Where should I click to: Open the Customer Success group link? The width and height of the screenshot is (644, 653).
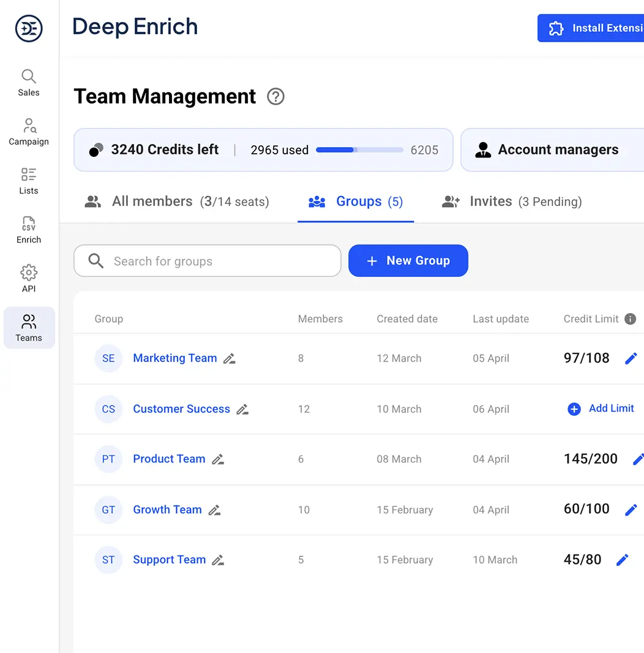(181, 409)
